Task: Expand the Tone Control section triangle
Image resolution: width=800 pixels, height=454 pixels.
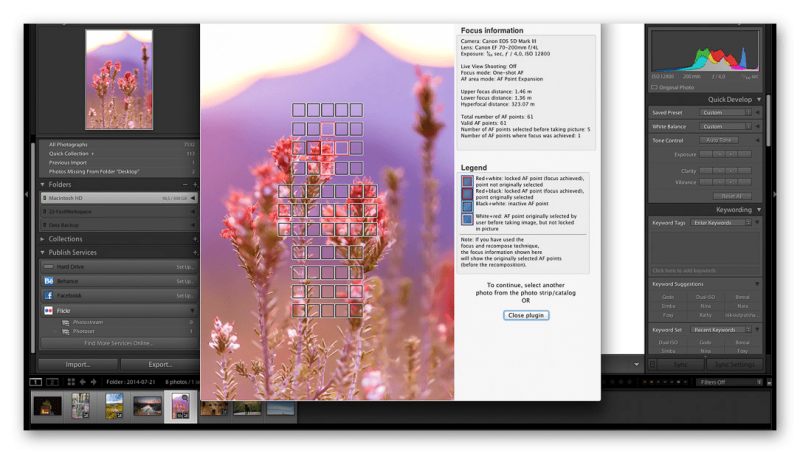Action: tap(757, 140)
